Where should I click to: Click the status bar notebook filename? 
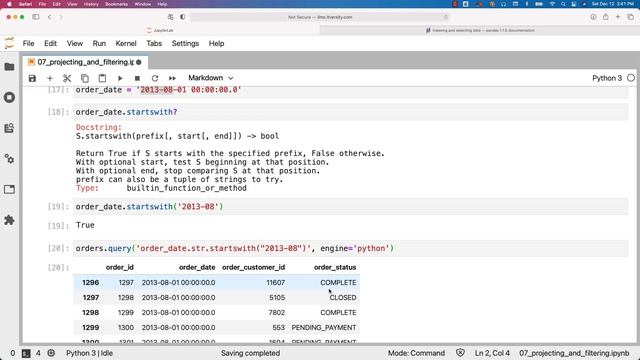tap(574, 353)
